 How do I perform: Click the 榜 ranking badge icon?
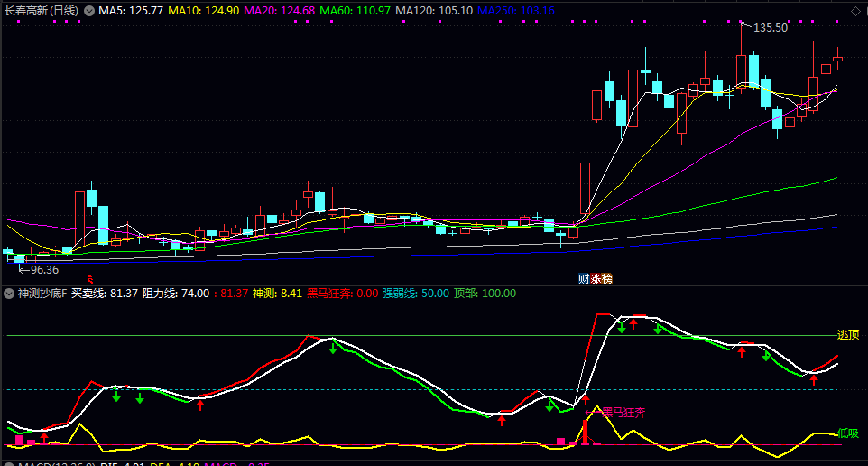point(606,279)
